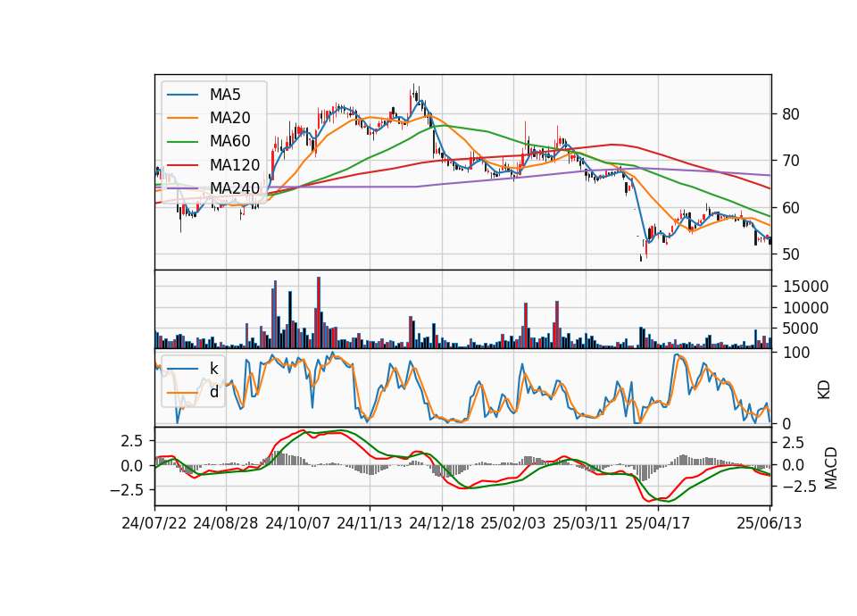Click the 60 price axis label
The width and height of the screenshot is (857, 616).
791,208
